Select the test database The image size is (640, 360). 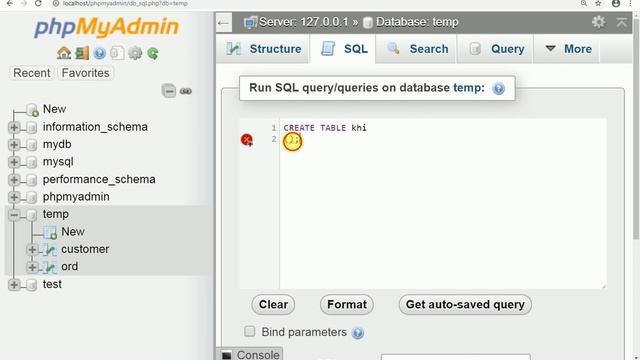click(52, 284)
